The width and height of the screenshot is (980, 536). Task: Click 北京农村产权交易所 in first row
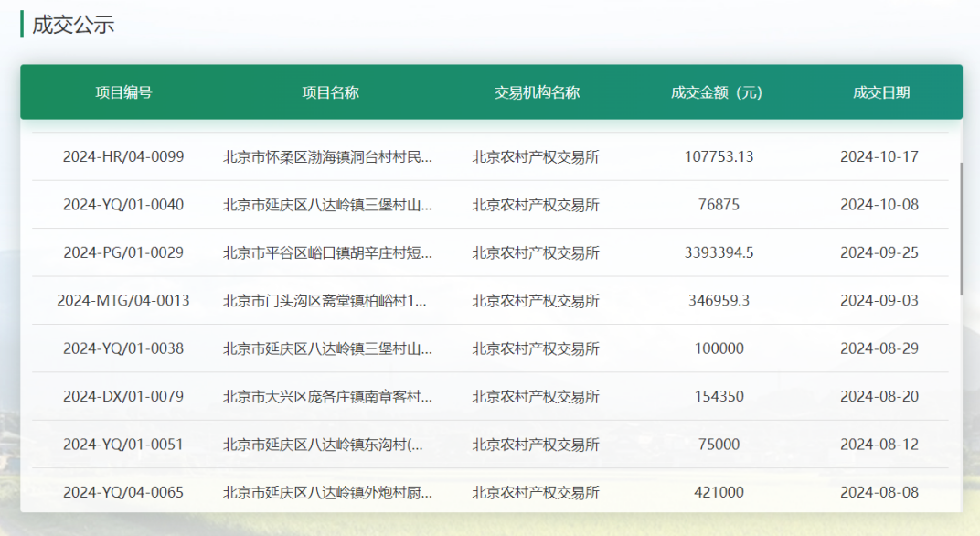tap(536, 155)
